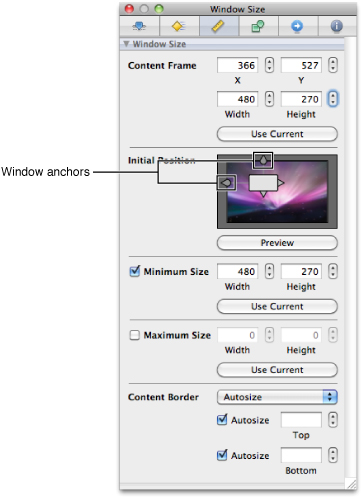The width and height of the screenshot is (363, 499).
Task: Click the Maximum Size Width field
Action: (237, 335)
